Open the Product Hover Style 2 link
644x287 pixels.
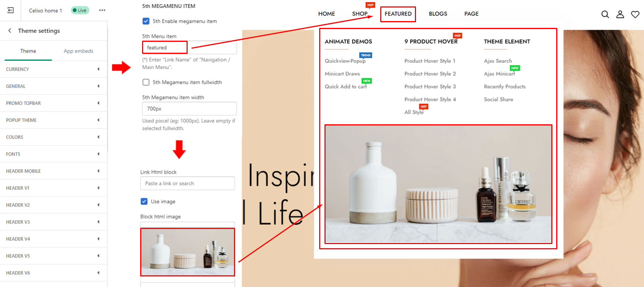[430, 74]
